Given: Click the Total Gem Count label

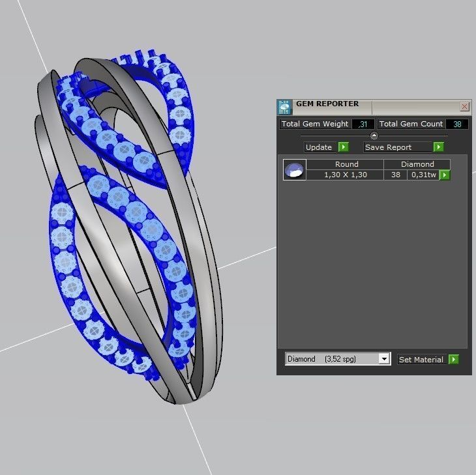Looking at the screenshot, I should point(411,124).
